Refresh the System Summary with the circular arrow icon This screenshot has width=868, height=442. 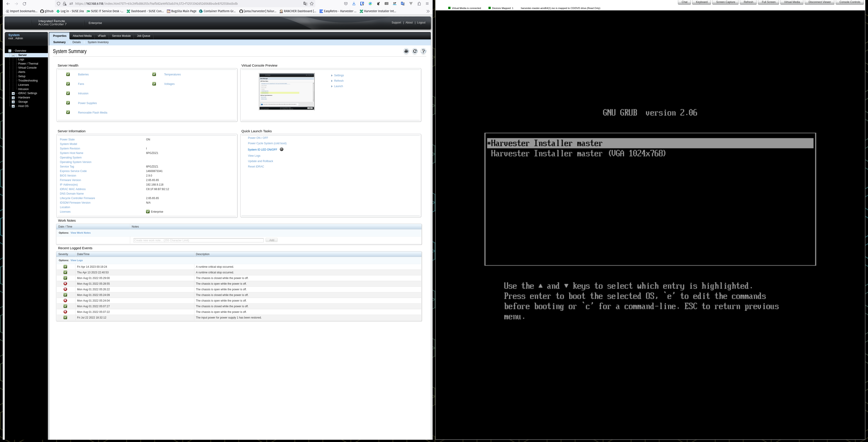pyautogui.click(x=415, y=51)
